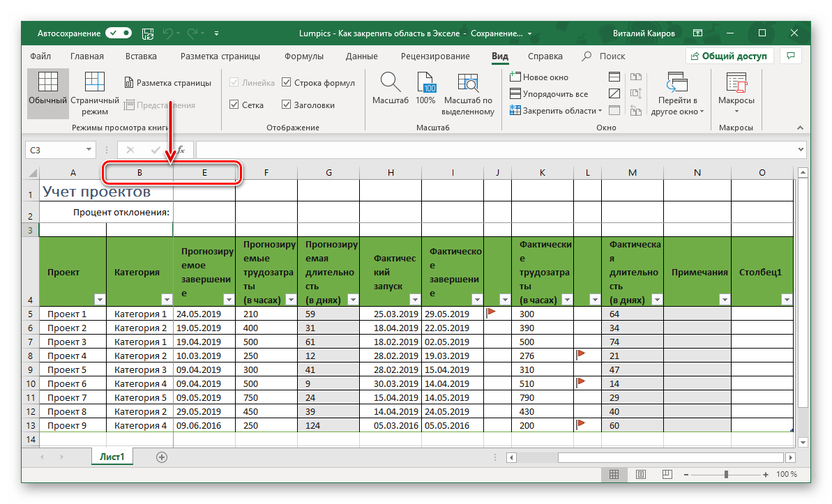Uncheck the Строка формул checkbox
832x504 pixels.
287,83
